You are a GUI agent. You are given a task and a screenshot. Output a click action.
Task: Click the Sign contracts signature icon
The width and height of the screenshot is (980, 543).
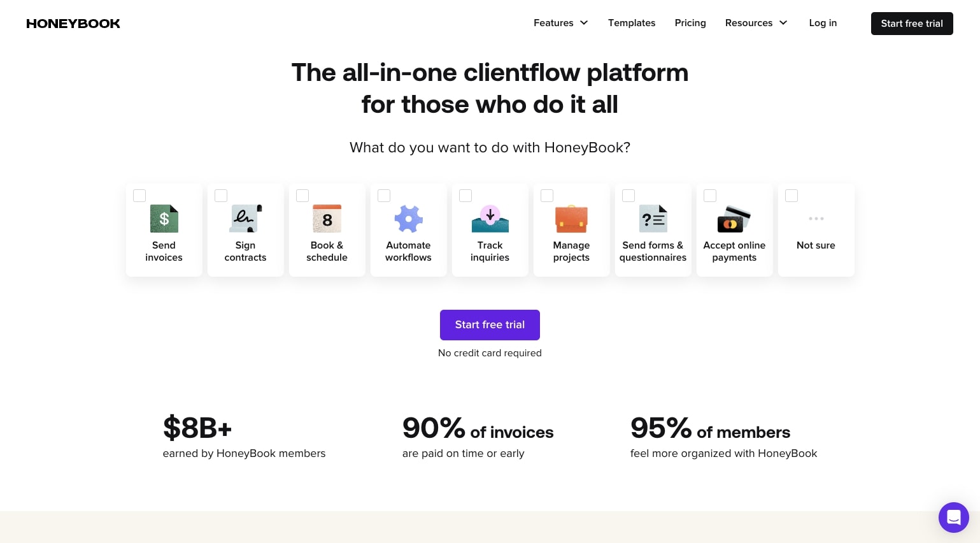pos(246,219)
